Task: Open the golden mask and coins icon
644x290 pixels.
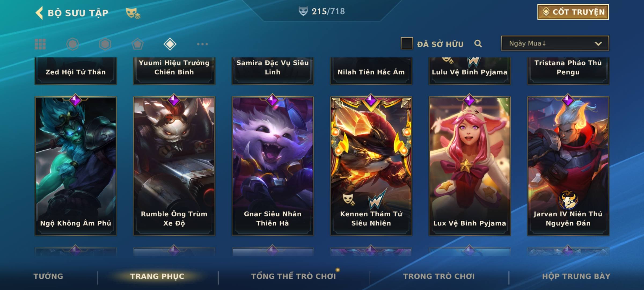Action: click(x=133, y=13)
